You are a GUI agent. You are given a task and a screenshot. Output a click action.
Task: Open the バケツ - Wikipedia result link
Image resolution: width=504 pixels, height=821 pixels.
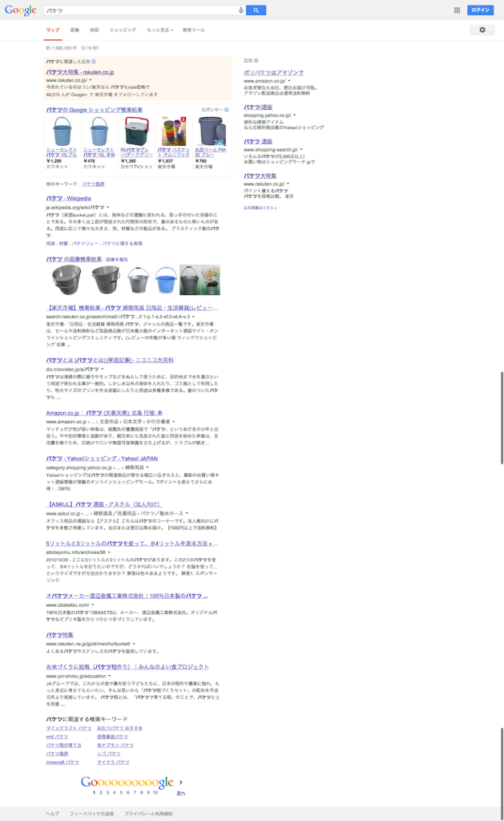pos(69,198)
